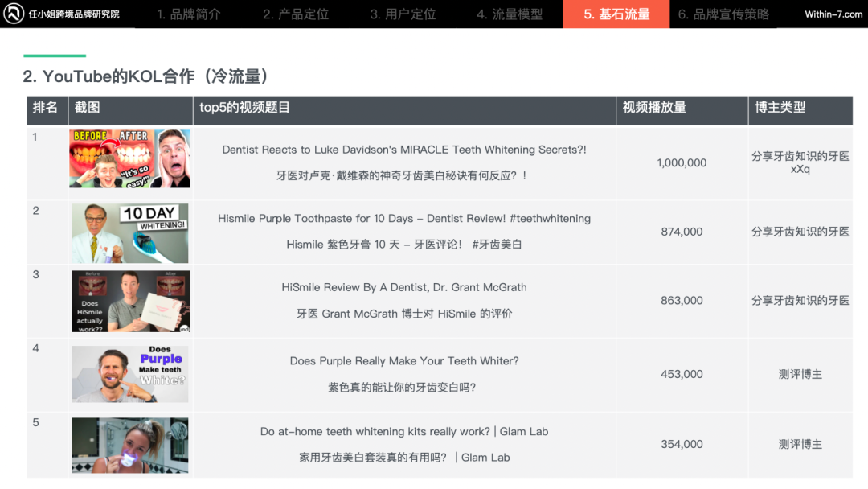Click the Within-7.com link

click(x=833, y=14)
